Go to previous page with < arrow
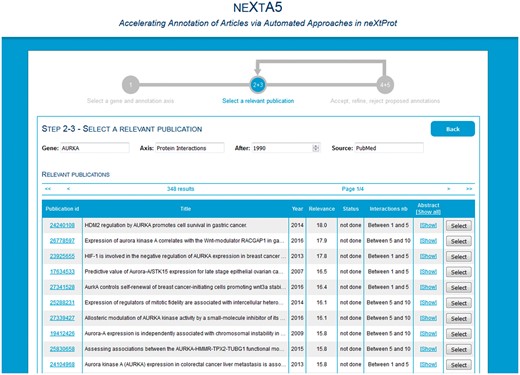 (68, 189)
